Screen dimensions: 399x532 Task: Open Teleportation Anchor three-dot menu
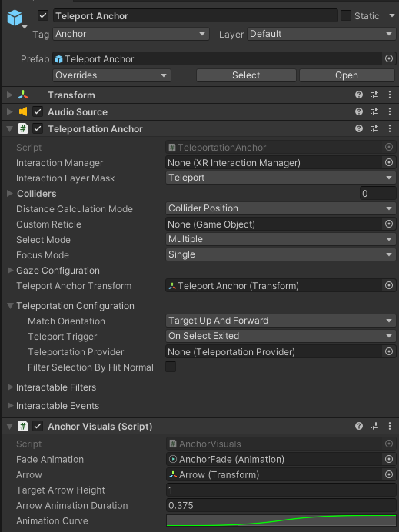pyautogui.click(x=390, y=128)
